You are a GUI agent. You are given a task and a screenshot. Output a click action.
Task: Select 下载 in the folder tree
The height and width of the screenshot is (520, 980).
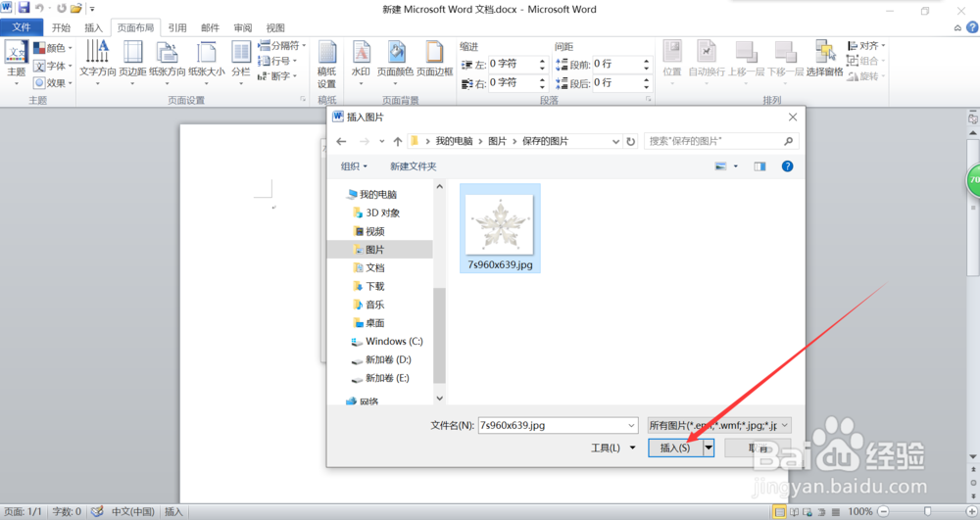[x=375, y=286]
